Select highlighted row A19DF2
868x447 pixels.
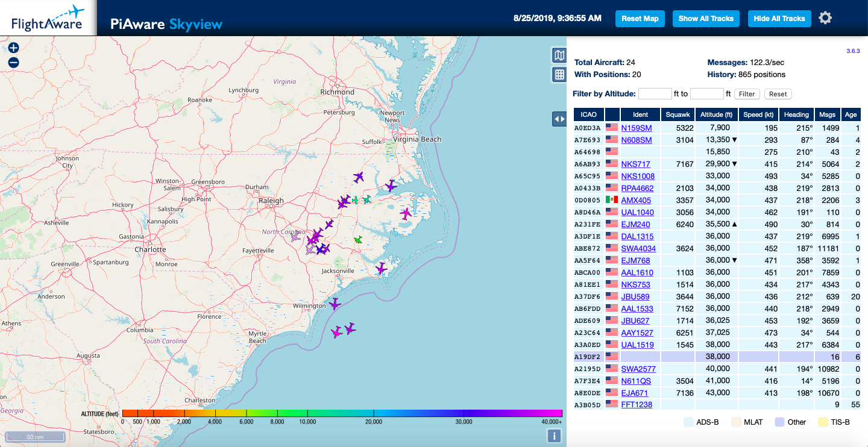coord(717,357)
